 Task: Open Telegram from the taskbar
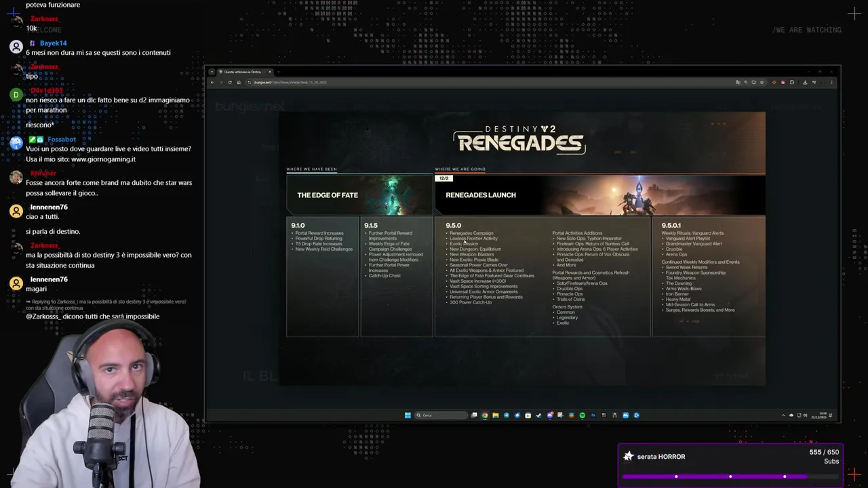(507, 415)
